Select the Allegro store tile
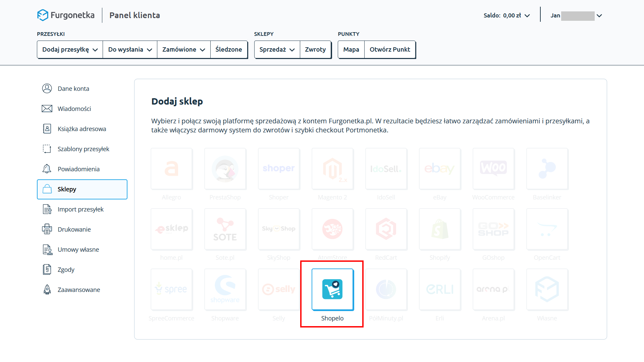 (x=171, y=169)
